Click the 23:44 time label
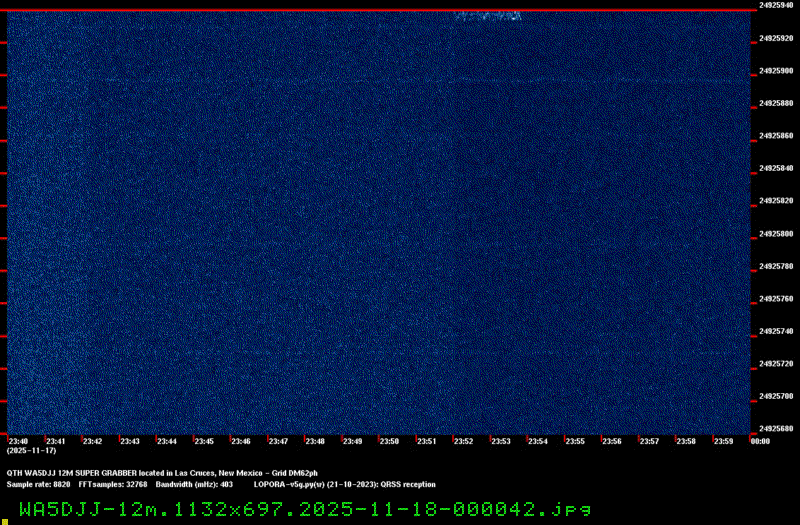Viewport: 800px width, 525px height. [x=167, y=441]
